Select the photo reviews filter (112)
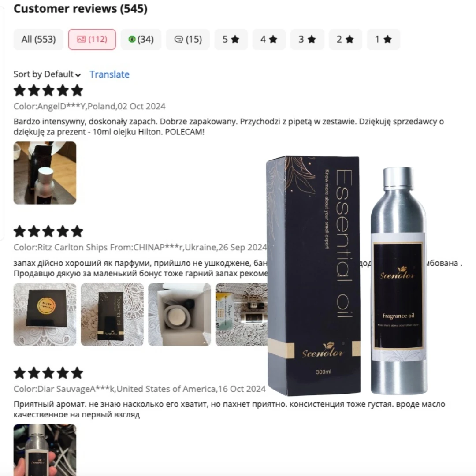The width and height of the screenshot is (476, 476). click(92, 40)
